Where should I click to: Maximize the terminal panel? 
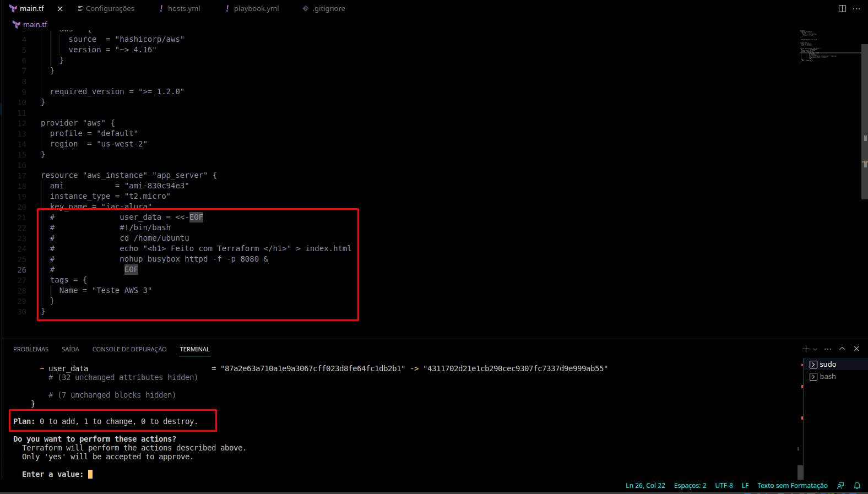tap(842, 349)
